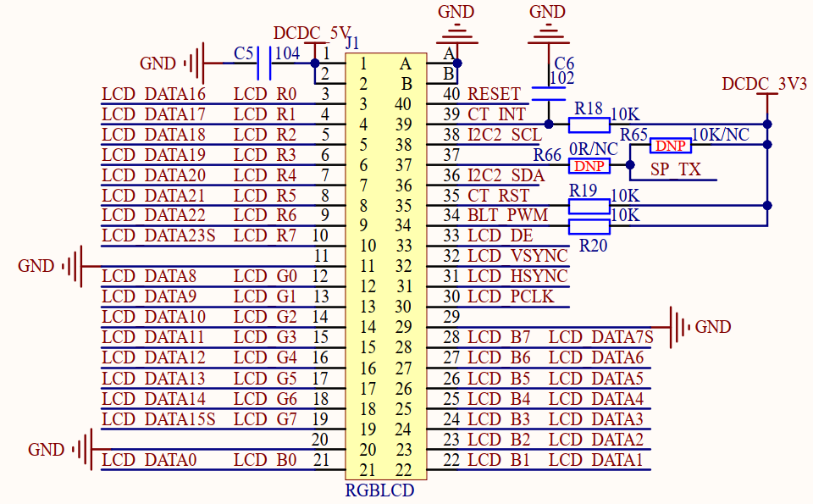Click the 0R/NC value label

coord(594,149)
